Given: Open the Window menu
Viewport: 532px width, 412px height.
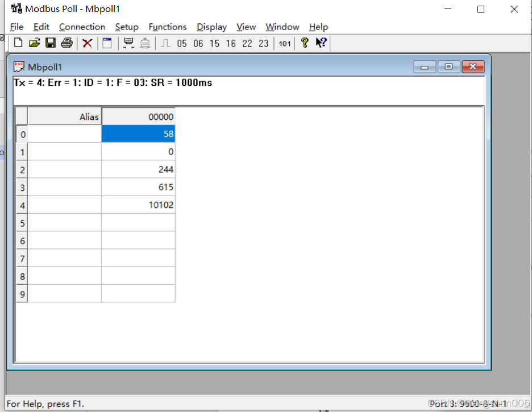Looking at the screenshot, I should [282, 27].
